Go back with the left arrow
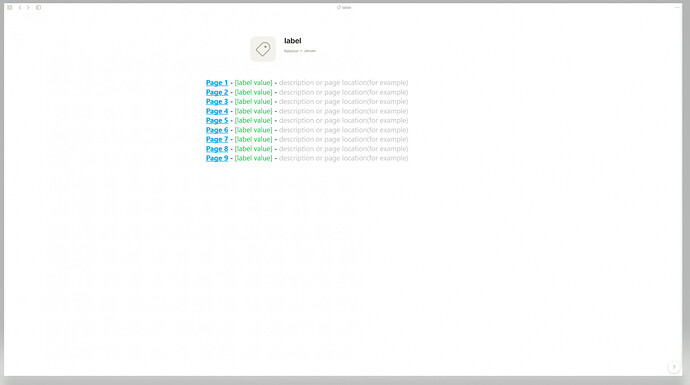This screenshot has width=690, height=385. (x=20, y=7)
